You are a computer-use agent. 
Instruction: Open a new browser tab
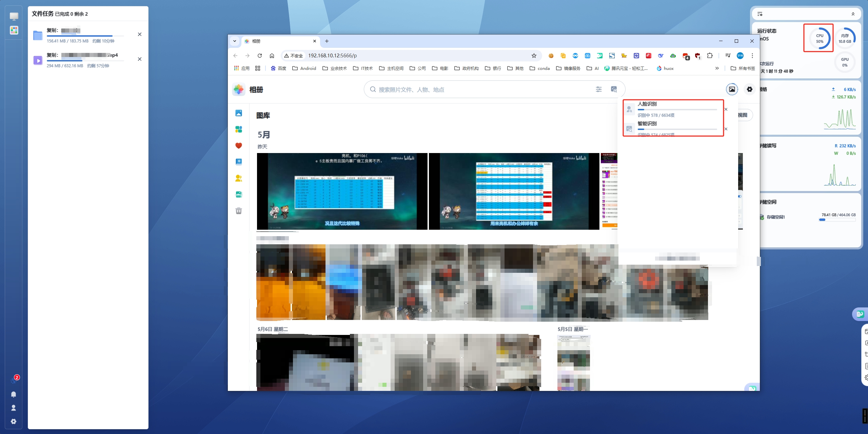click(x=327, y=41)
